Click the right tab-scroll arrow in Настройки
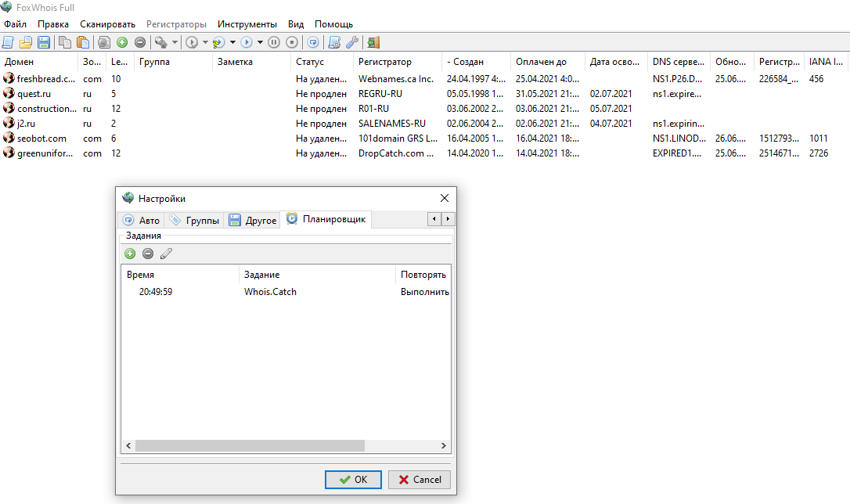 click(448, 219)
